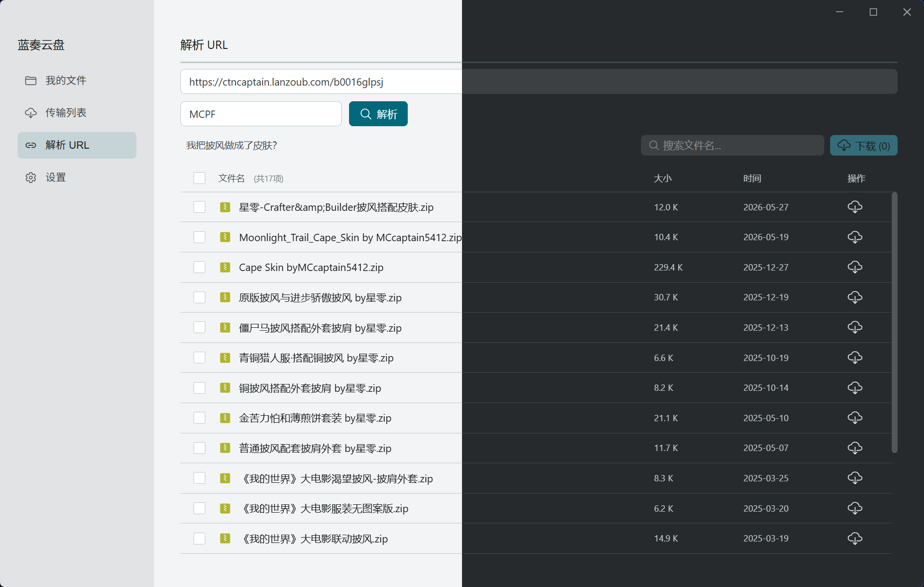Select the checkbox for 僵尸马披风搭配外套披肩

tap(199, 327)
